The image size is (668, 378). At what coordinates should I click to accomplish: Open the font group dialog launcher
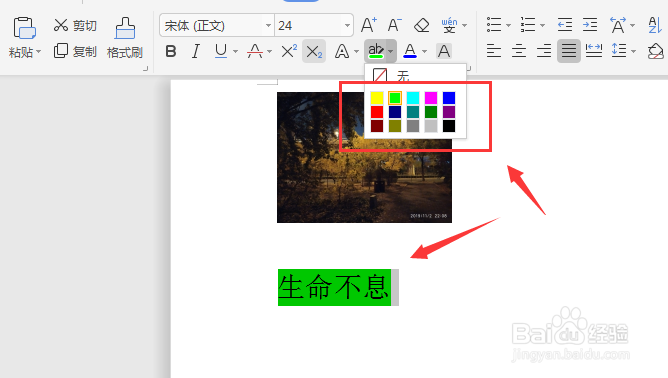click(469, 68)
